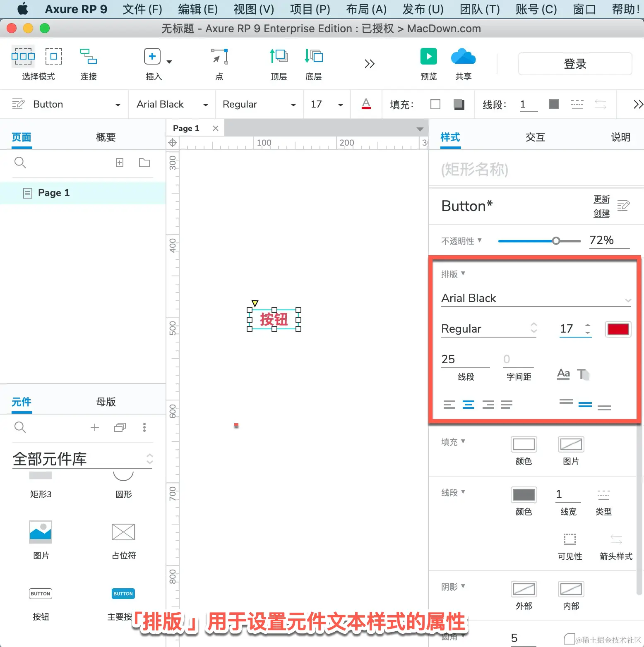Click the add library plus icon
Viewport: 644px width, 647px height.
pyautogui.click(x=95, y=427)
